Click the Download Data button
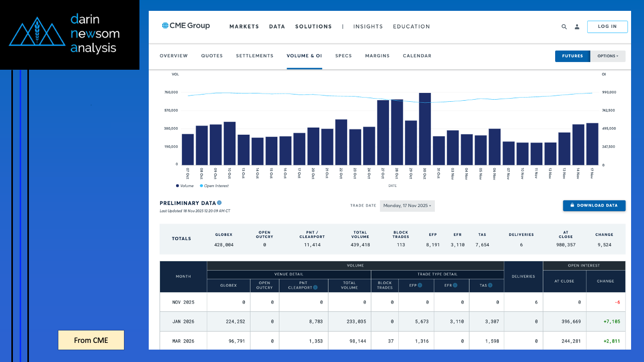Image resolution: width=644 pixels, height=362 pixels. pos(594,206)
